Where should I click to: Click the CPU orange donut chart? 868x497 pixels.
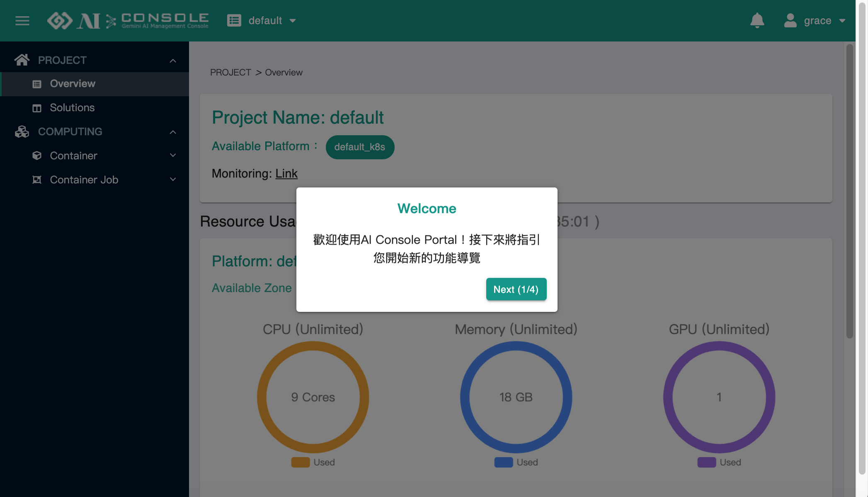click(x=313, y=397)
